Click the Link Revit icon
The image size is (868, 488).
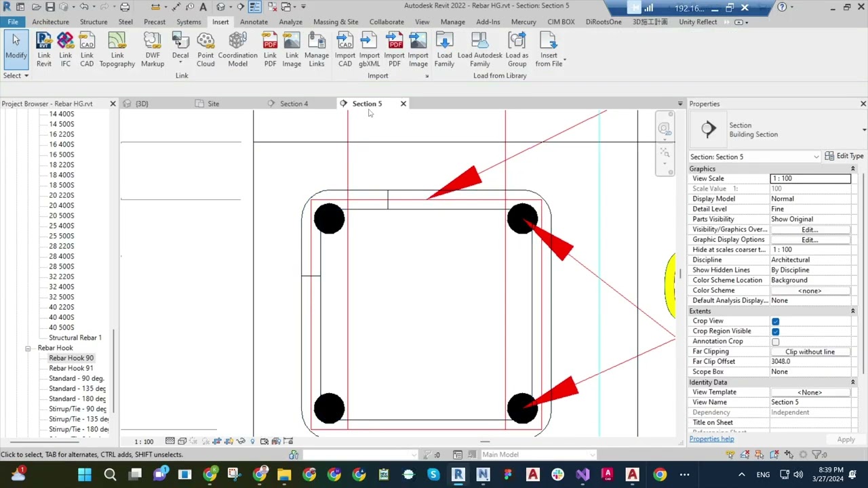tap(44, 49)
